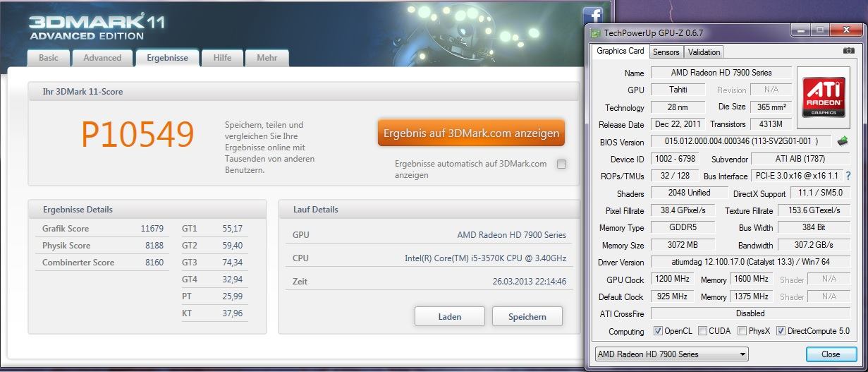This screenshot has height=372, width=868.
Task: Click the Memory Size 3072 MB field
Action: pos(683,245)
